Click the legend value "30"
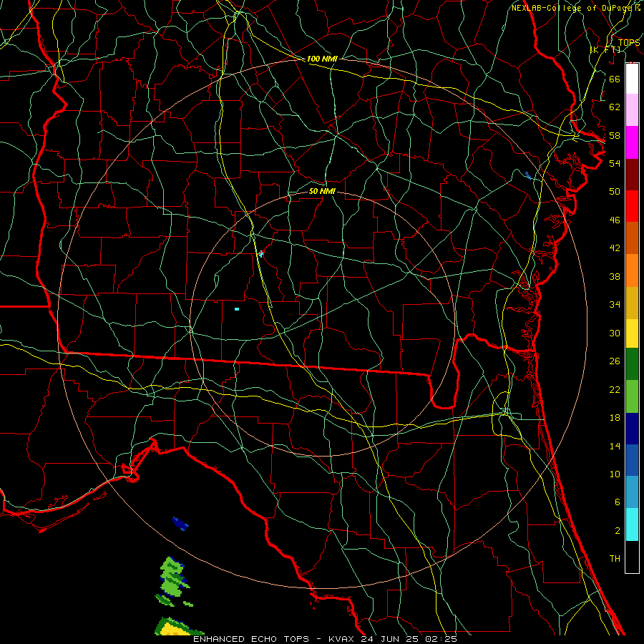644x644 pixels. click(615, 333)
